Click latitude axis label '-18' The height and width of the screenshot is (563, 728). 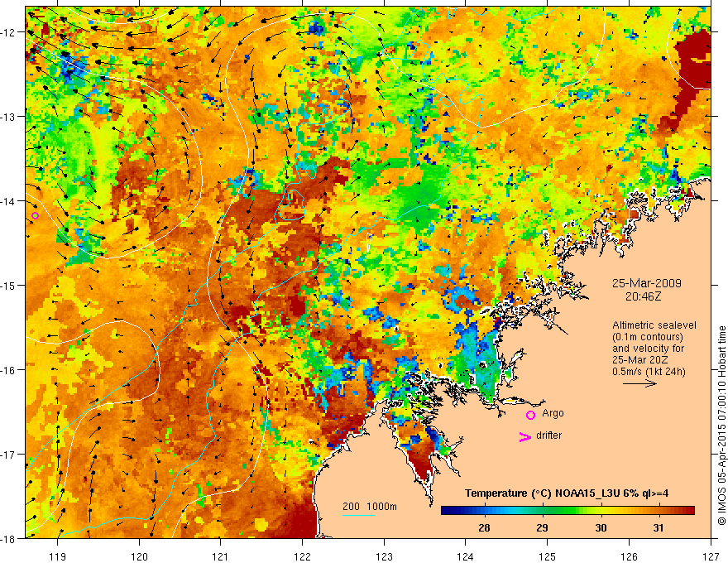coord(9,538)
